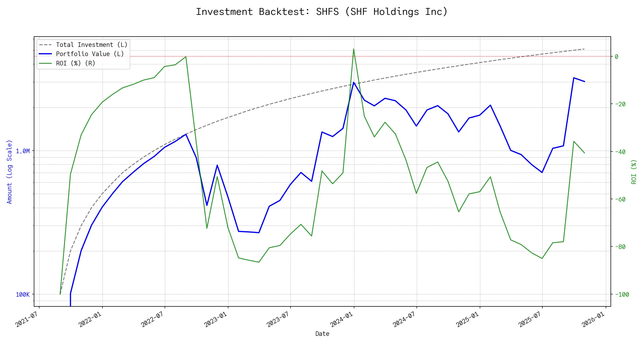This screenshot has width=644, height=343.
Task: Click the Amount (Log Scale) axis title
Action: (x=9, y=172)
